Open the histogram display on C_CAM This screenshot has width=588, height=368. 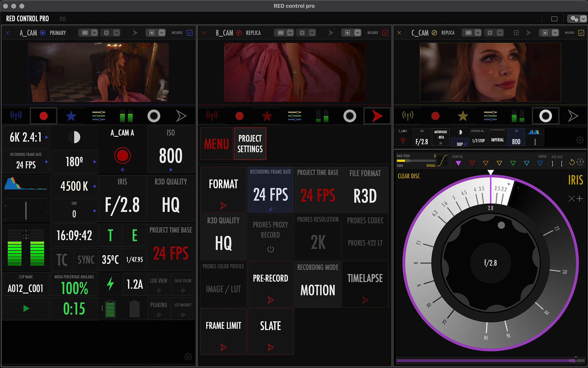click(535, 136)
